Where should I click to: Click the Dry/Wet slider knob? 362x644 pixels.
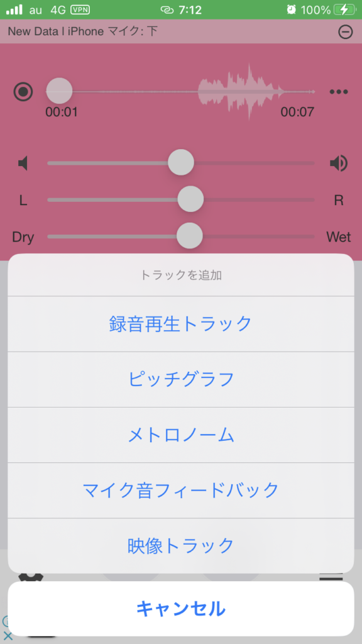pos(190,236)
